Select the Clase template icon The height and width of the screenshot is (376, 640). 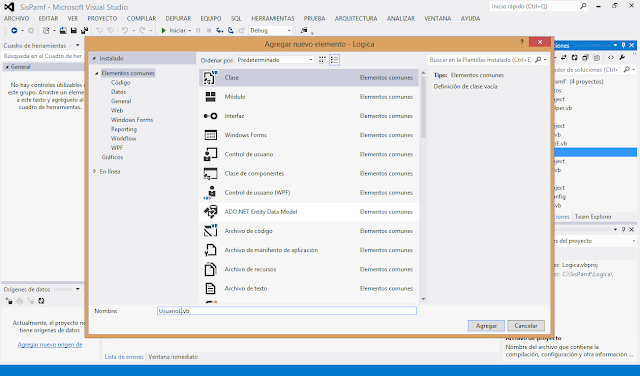pyautogui.click(x=211, y=78)
